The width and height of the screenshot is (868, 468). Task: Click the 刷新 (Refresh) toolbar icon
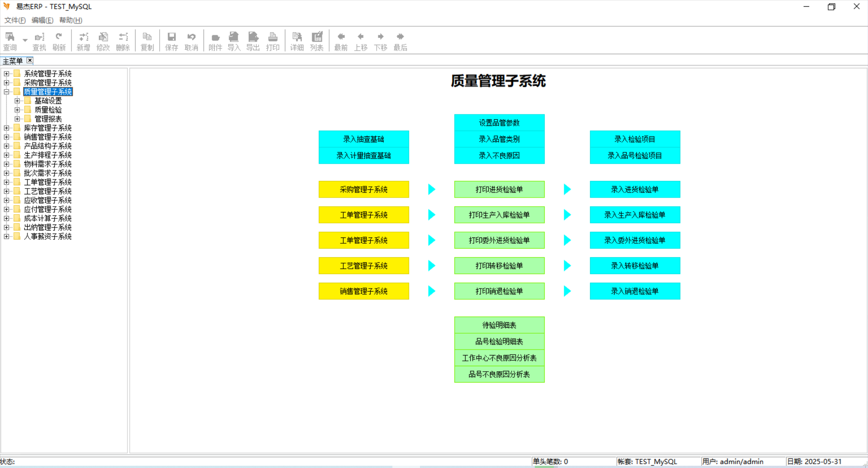59,41
